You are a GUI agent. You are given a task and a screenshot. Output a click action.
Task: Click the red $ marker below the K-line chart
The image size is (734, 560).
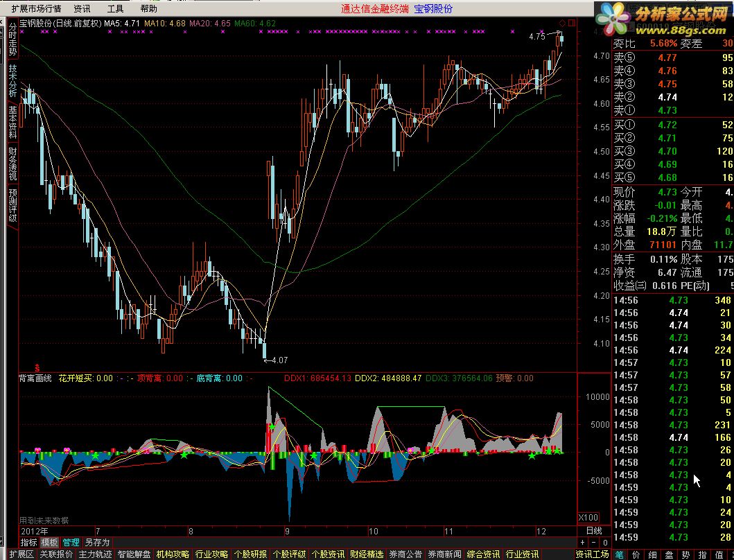[37, 368]
